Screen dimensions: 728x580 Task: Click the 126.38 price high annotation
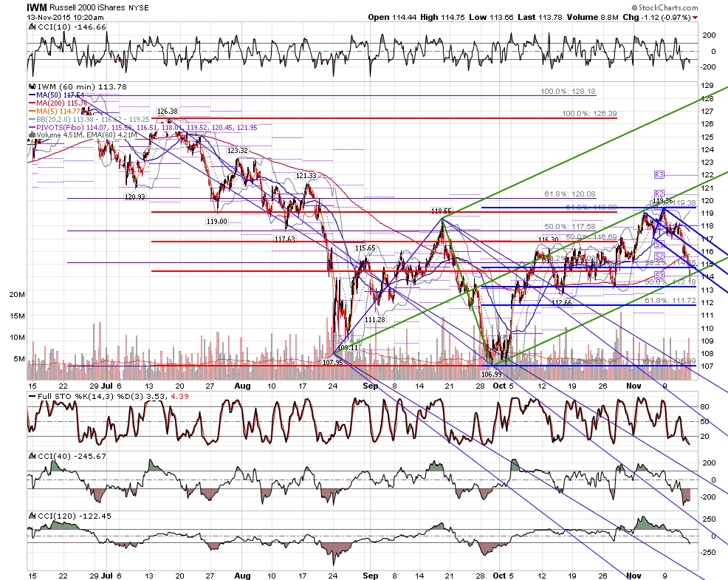coord(168,111)
